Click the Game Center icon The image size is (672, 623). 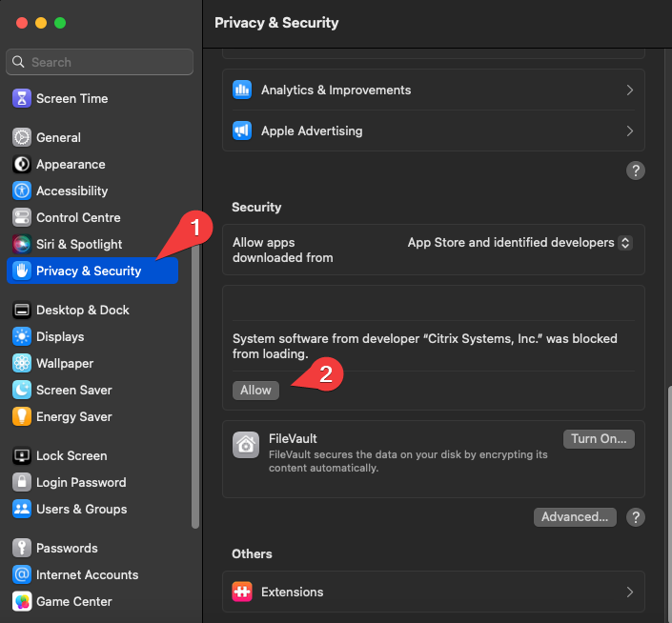21,601
